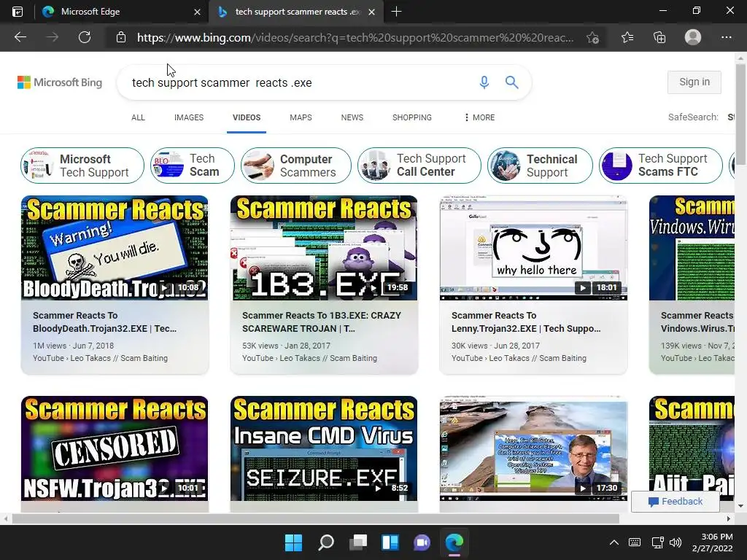
Task: Select the MAPS results tab
Action: click(301, 117)
